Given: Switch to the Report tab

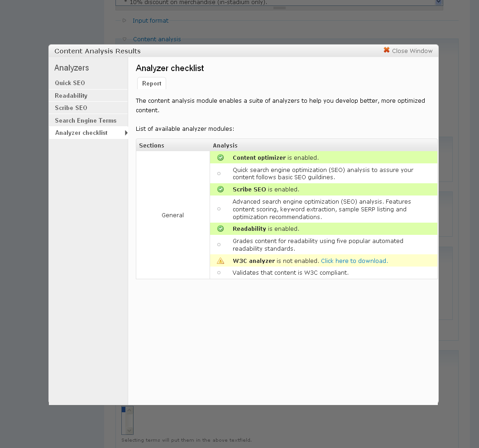Looking at the screenshot, I should click(x=152, y=83).
